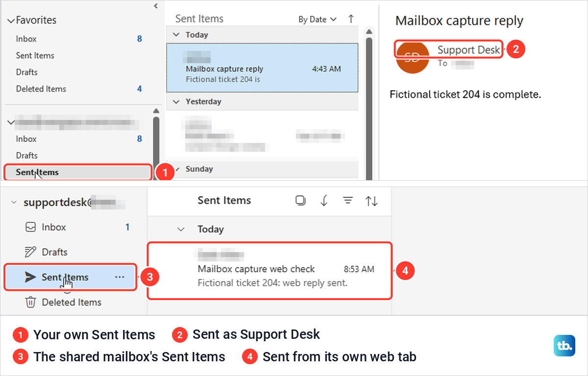This screenshot has height=376, width=588.
Task: Collapse the Favorites folder group
Action: coord(11,21)
